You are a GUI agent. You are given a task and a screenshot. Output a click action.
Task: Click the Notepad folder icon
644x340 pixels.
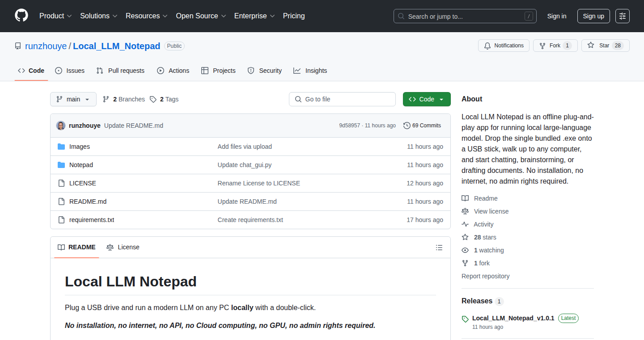pyautogui.click(x=61, y=165)
